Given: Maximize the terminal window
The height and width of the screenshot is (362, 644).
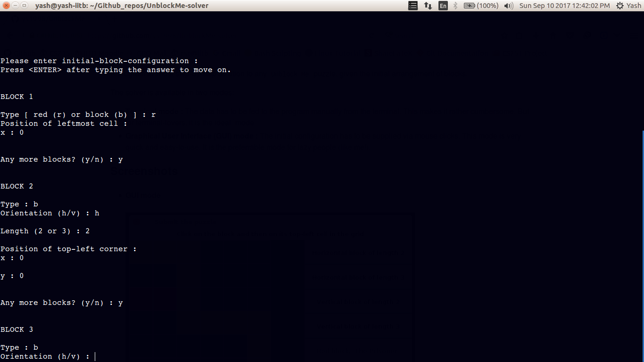Looking at the screenshot, I should pos(24,6).
